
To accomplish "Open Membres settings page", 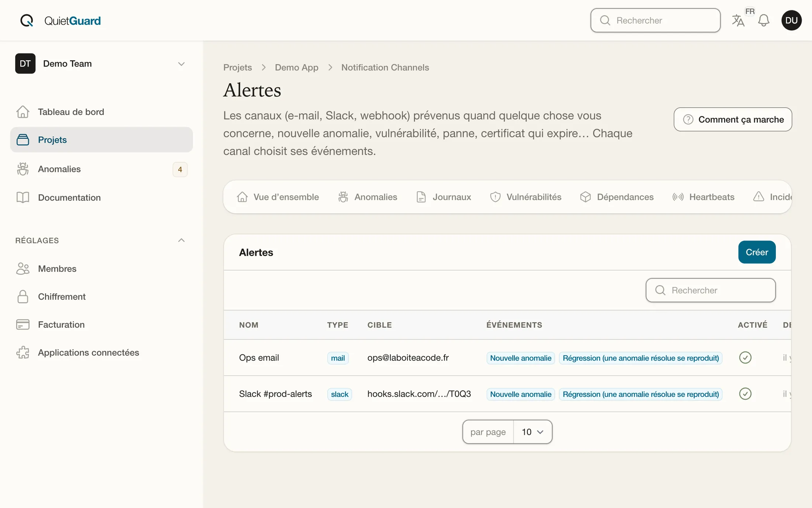I will click(101, 269).
